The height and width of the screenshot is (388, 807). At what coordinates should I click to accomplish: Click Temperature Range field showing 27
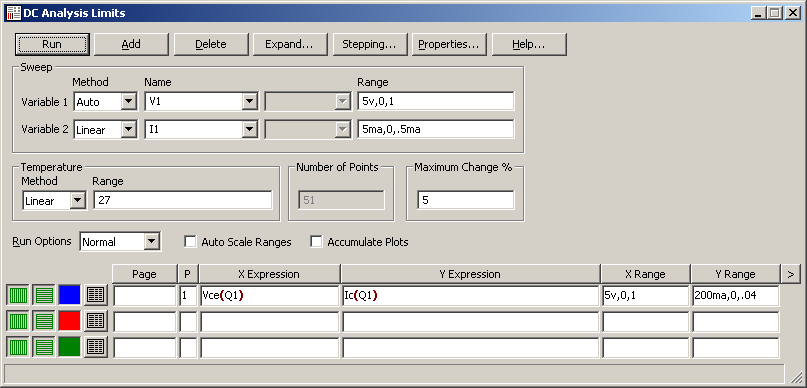[x=183, y=201]
